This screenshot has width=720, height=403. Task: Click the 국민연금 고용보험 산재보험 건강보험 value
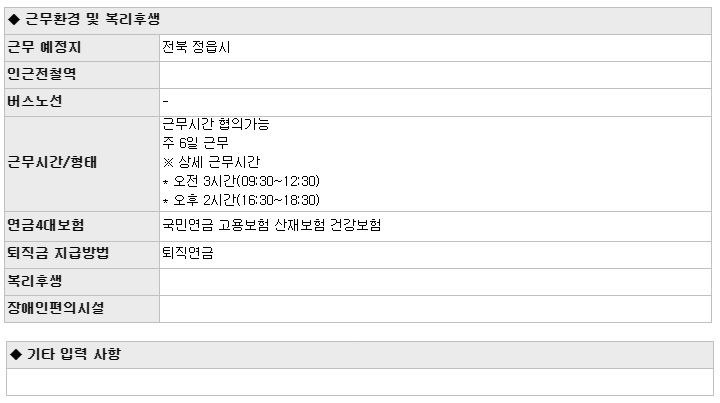click(271, 225)
